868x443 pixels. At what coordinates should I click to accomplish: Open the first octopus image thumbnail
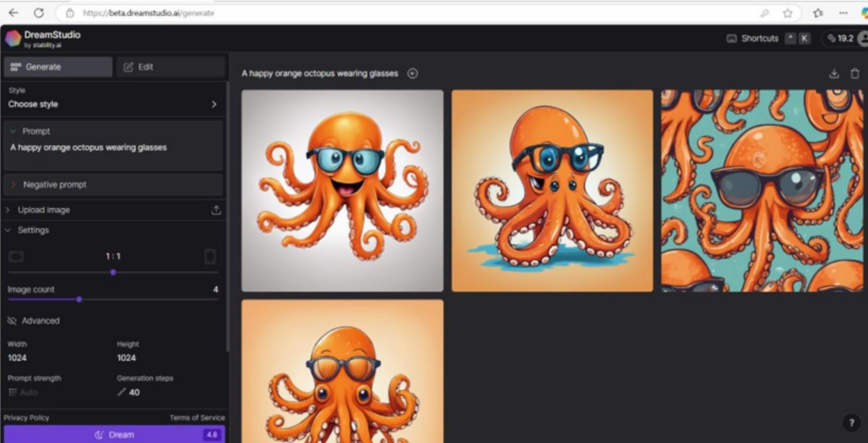342,191
